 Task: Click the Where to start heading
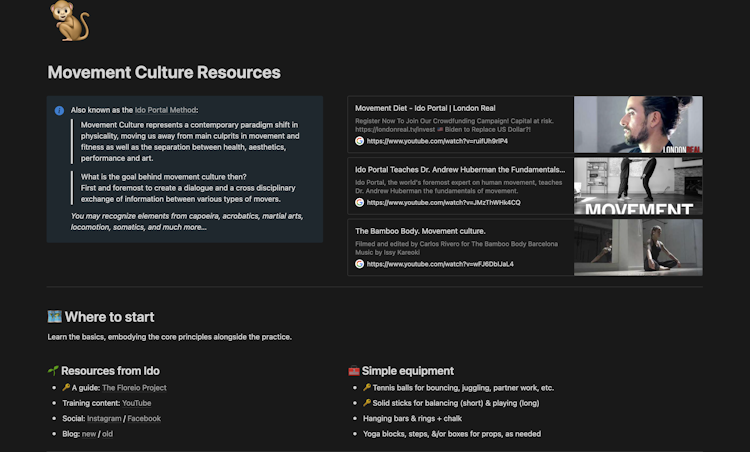110,317
